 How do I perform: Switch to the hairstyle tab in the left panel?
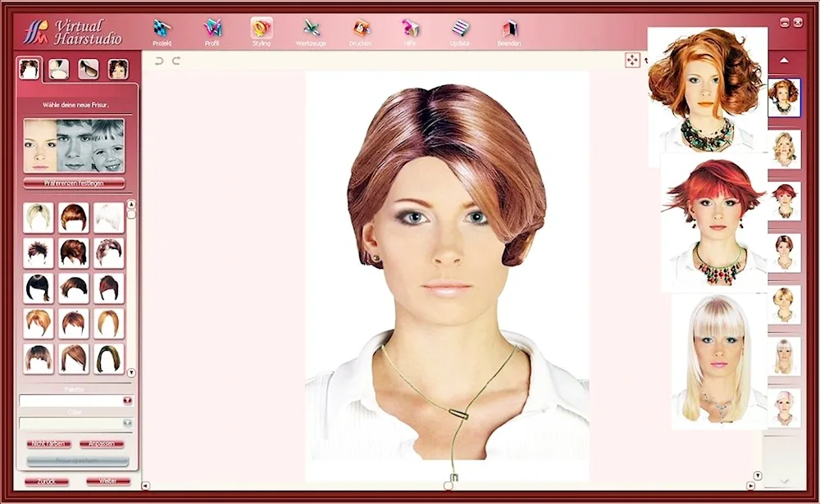point(30,69)
